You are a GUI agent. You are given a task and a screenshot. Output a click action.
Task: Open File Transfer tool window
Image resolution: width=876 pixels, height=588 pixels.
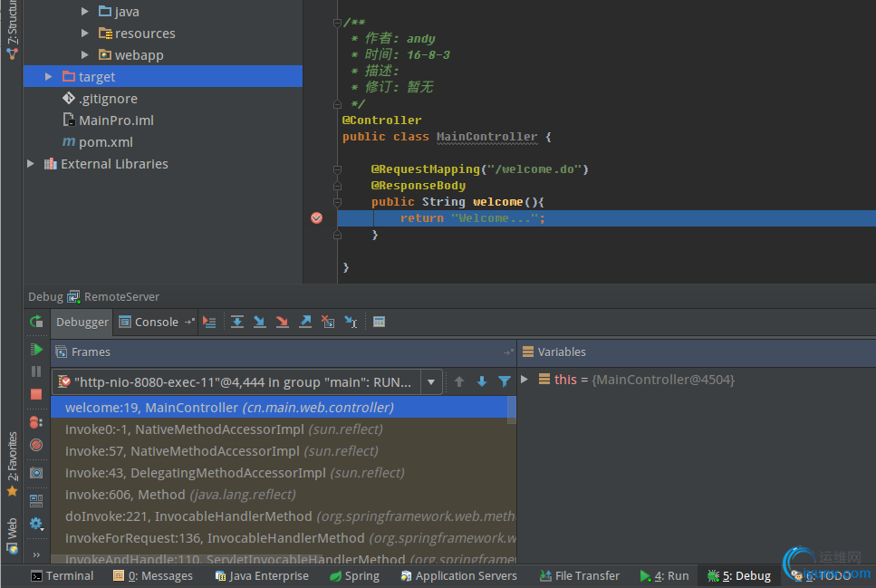click(x=580, y=575)
